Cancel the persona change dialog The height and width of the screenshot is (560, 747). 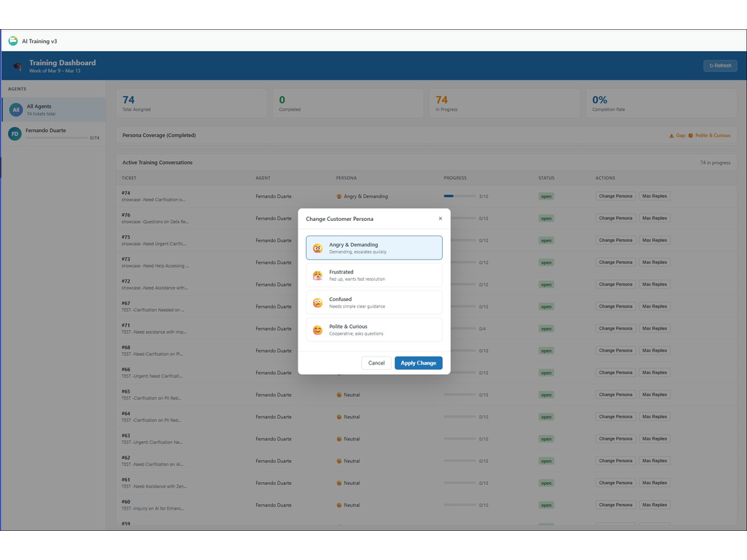pos(376,363)
